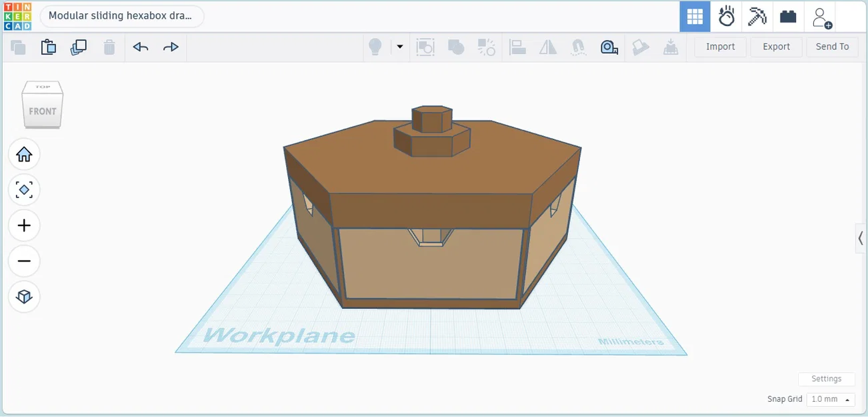Click the Paste clipboard icon
This screenshot has width=868, height=417.
click(x=48, y=47)
